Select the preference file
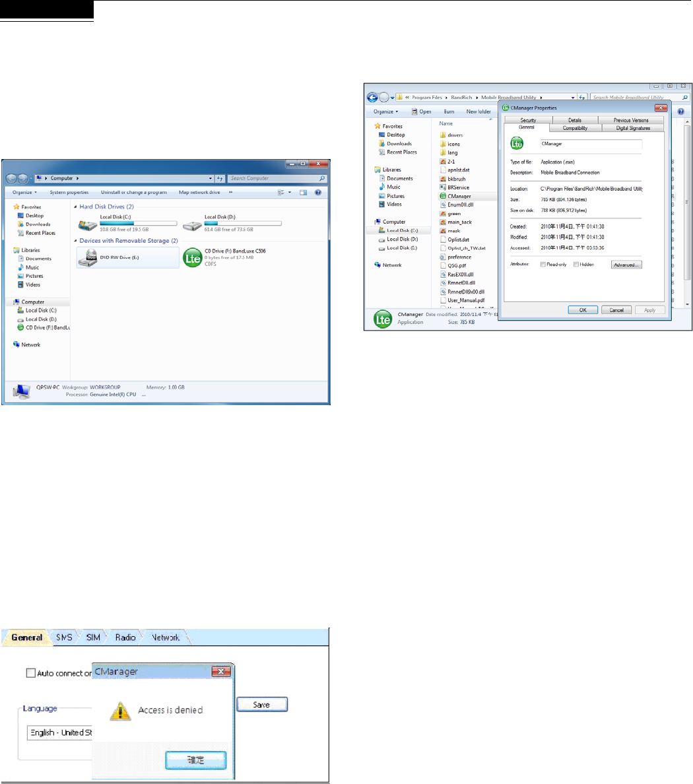Image resolution: width=693 pixels, height=784 pixels. pyautogui.click(x=455, y=257)
